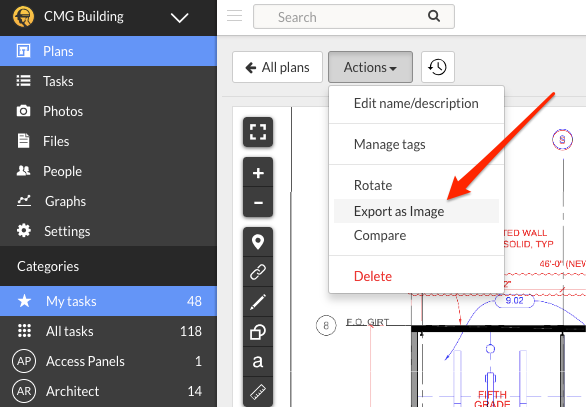Collapse the Actions dropdown menu
Viewport: 586px width, 407px height.
pyautogui.click(x=370, y=67)
